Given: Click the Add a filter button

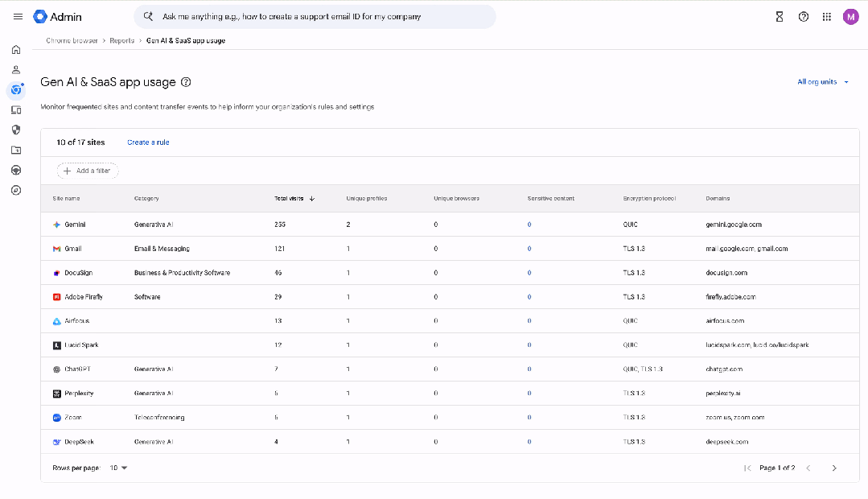Looking at the screenshot, I should pos(88,171).
